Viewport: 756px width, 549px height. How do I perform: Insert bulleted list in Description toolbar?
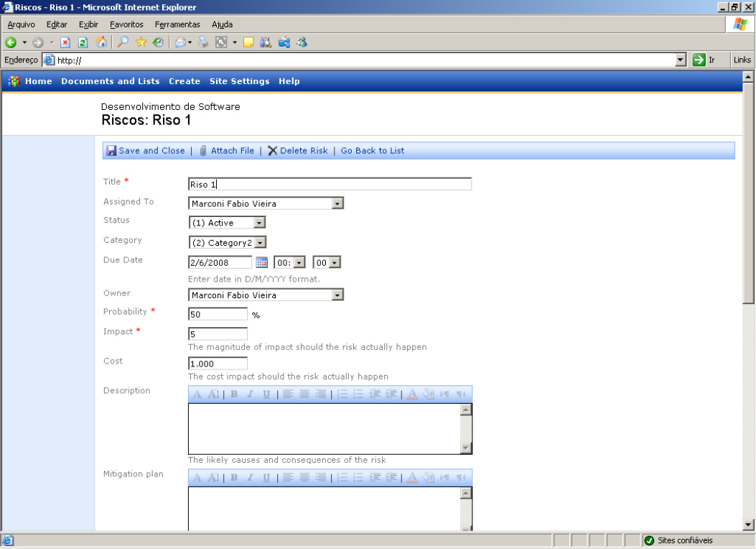click(x=358, y=394)
